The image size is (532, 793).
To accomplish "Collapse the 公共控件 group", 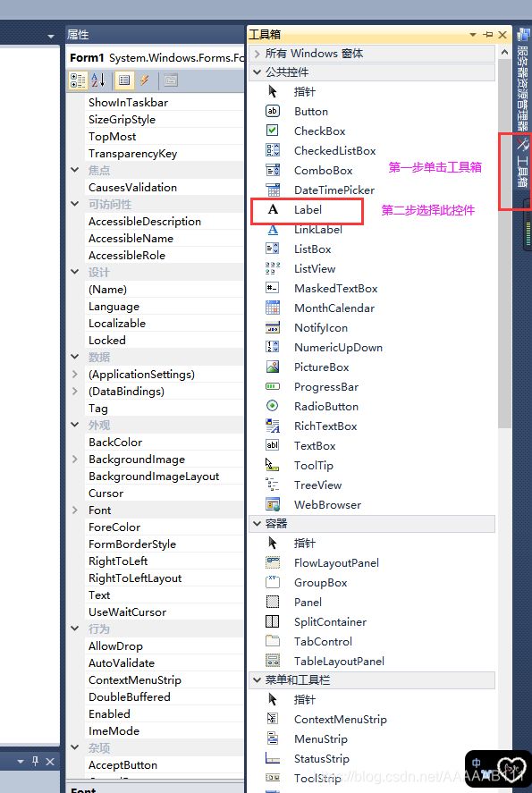I will 257,72.
